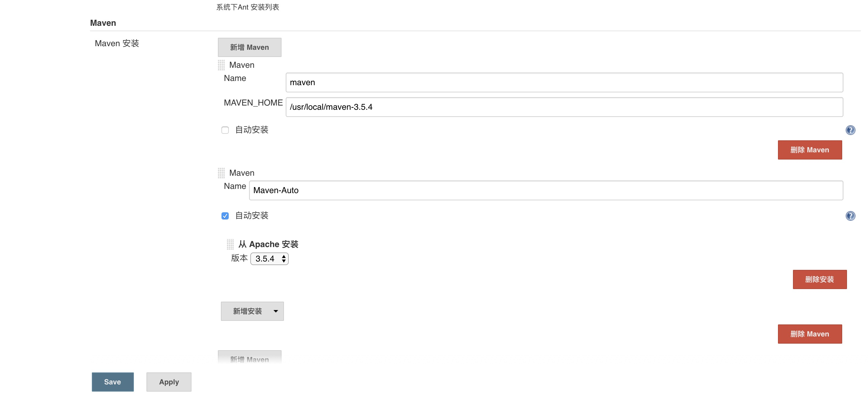This screenshot has height=400, width=868.
Task: Uncheck 自动安装 for the Maven-Auto installation
Action: click(225, 216)
